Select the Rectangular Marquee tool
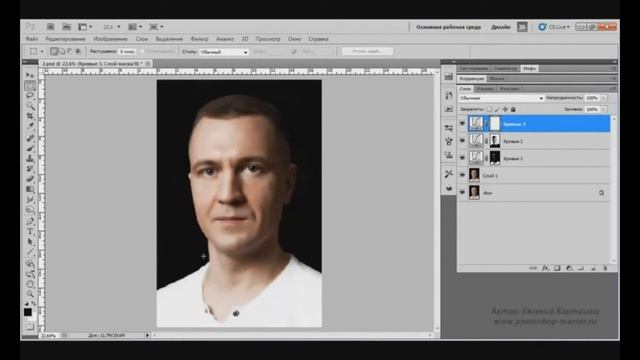The height and width of the screenshot is (360, 640). tap(30, 86)
